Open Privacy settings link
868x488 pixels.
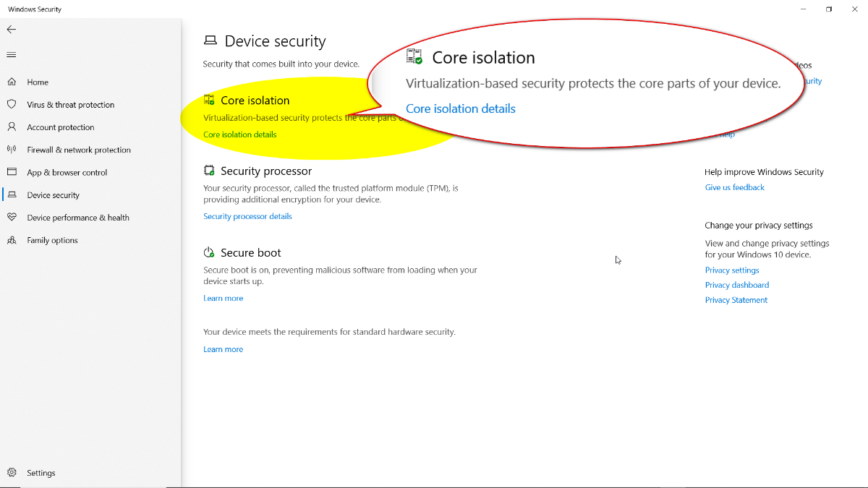732,270
